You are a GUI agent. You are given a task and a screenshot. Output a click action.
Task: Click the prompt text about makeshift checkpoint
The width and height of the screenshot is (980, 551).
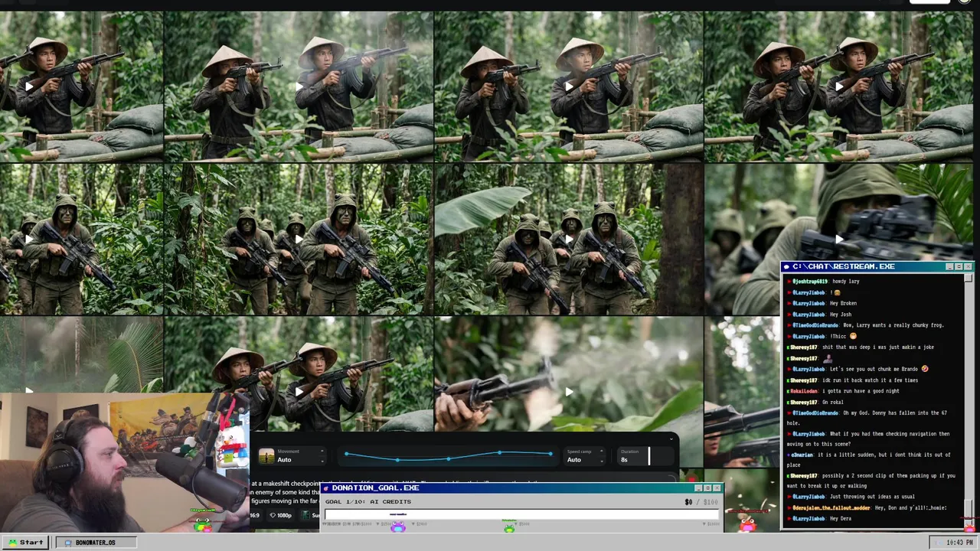tap(285, 492)
